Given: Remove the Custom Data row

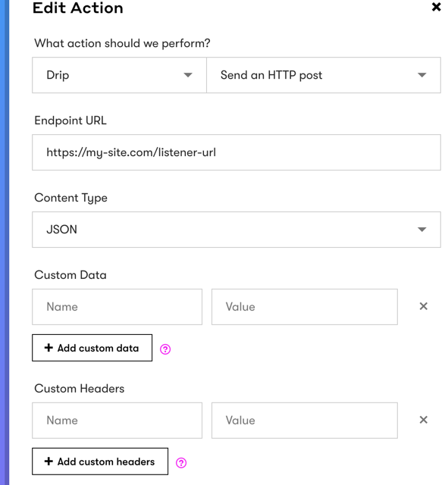Looking at the screenshot, I should [x=424, y=306].
